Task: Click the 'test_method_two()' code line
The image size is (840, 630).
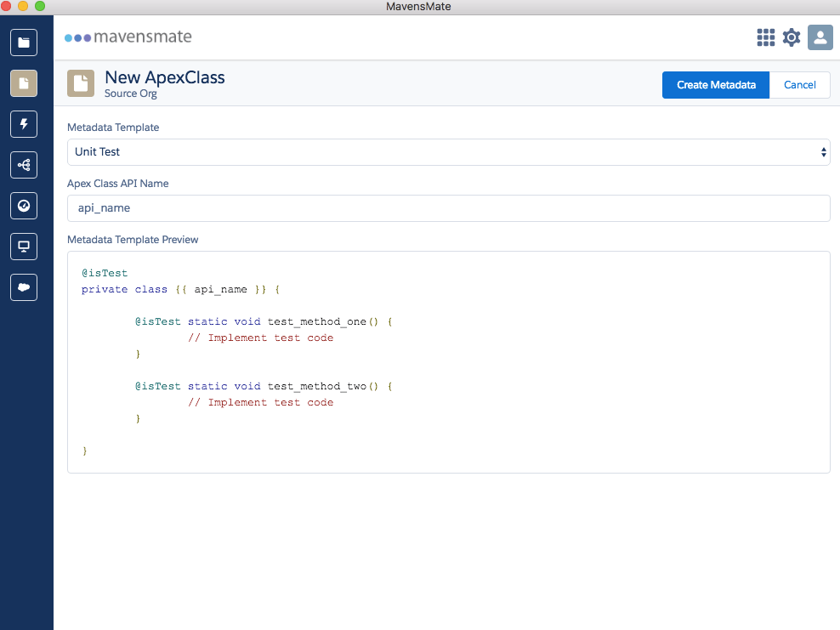Action: [x=264, y=386]
